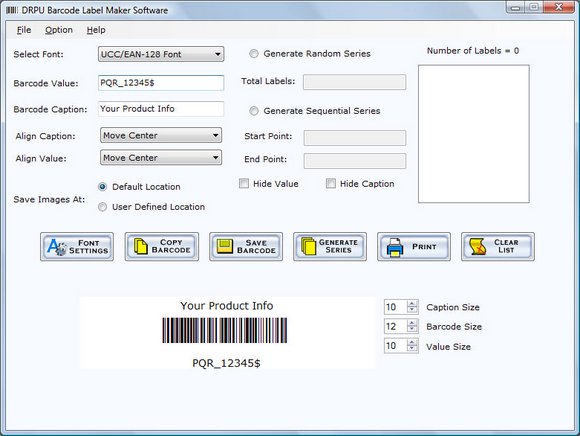Select Generate Random Series radio button
Image resolution: width=580 pixels, height=436 pixels.
(x=254, y=54)
